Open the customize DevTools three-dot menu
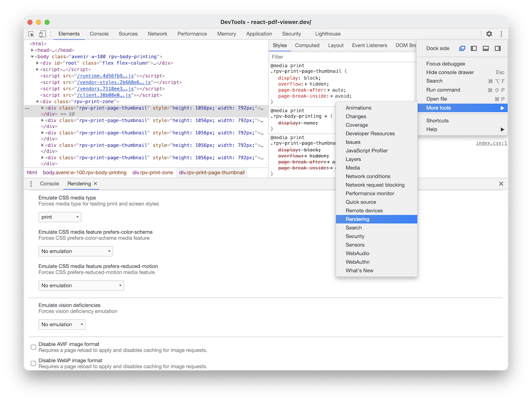Screen dimensions: 532x402 point(501,34)
